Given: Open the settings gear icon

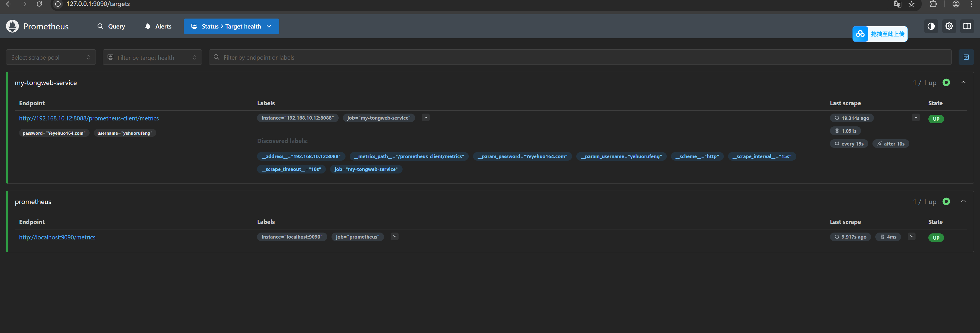Looking at the screenshot, I should 949,26.
